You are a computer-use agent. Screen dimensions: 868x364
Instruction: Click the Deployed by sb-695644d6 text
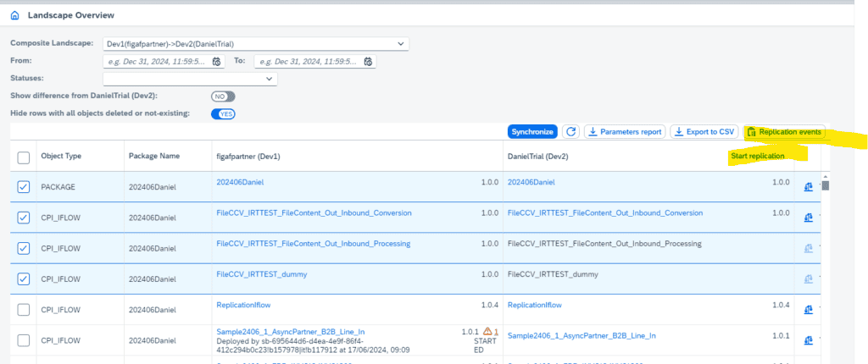click(314, 345)
